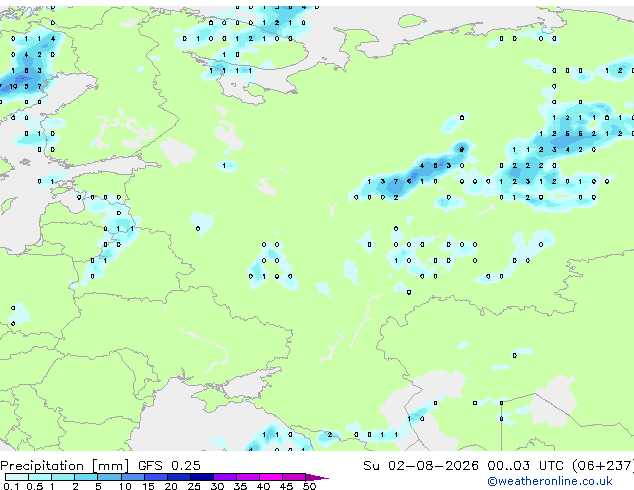Click the 35–40 mm violet legend swatch
Screen dimensions: 634x490
(x=247, y=477)
